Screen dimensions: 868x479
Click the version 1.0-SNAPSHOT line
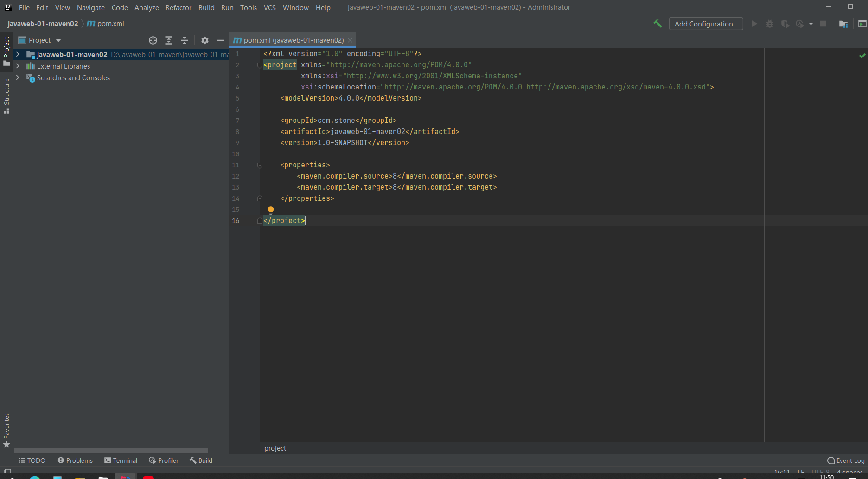point(345,143)
